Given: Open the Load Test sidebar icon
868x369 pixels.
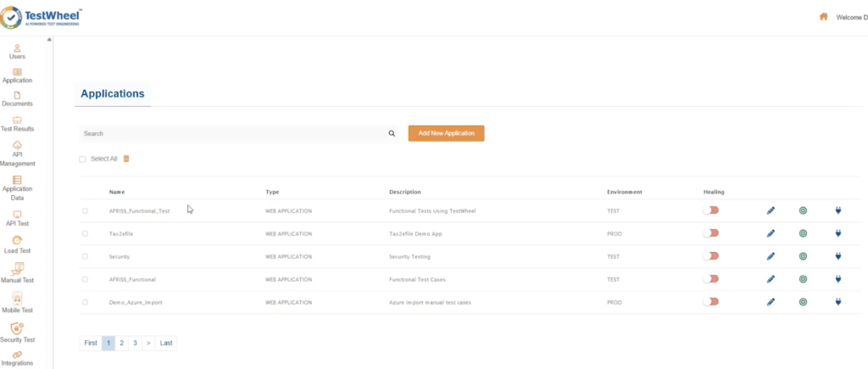Looking at the screenshot, I should pos(17,244).
